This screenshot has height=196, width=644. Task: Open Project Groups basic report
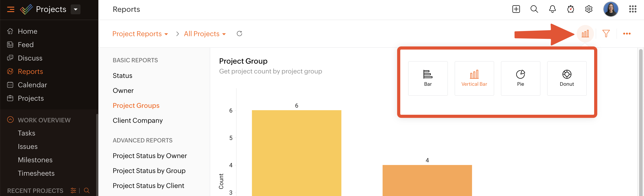click(136, 106)
